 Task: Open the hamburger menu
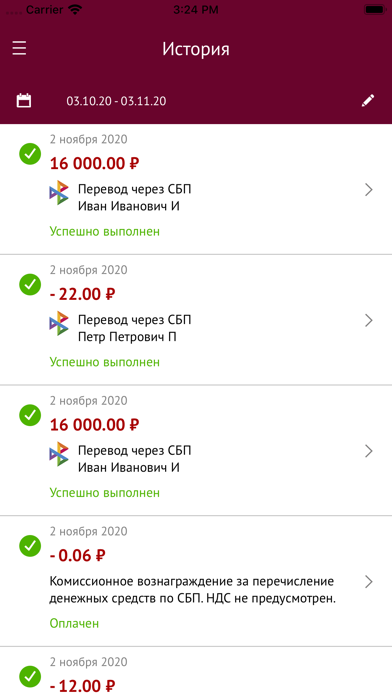[x=20, y=48]
